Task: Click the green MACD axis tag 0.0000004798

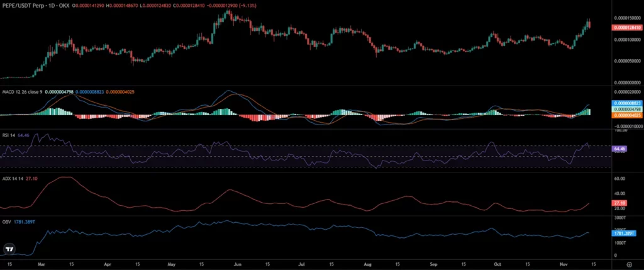Action: (626, 110)
